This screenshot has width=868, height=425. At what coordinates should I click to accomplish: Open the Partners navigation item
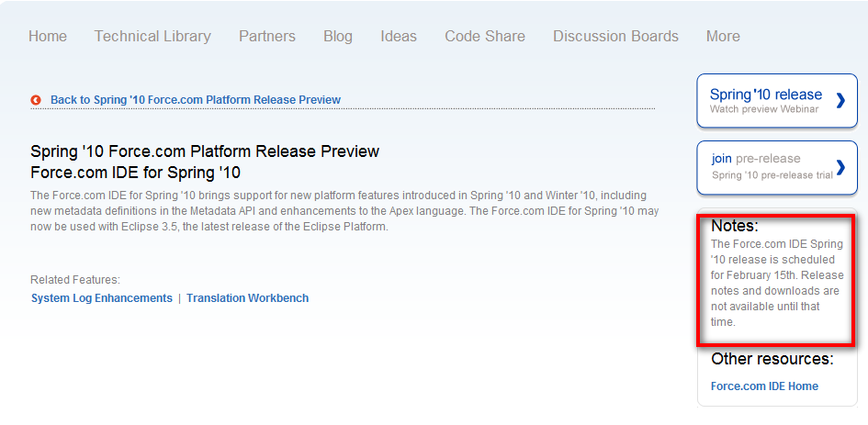coord(266,36)
